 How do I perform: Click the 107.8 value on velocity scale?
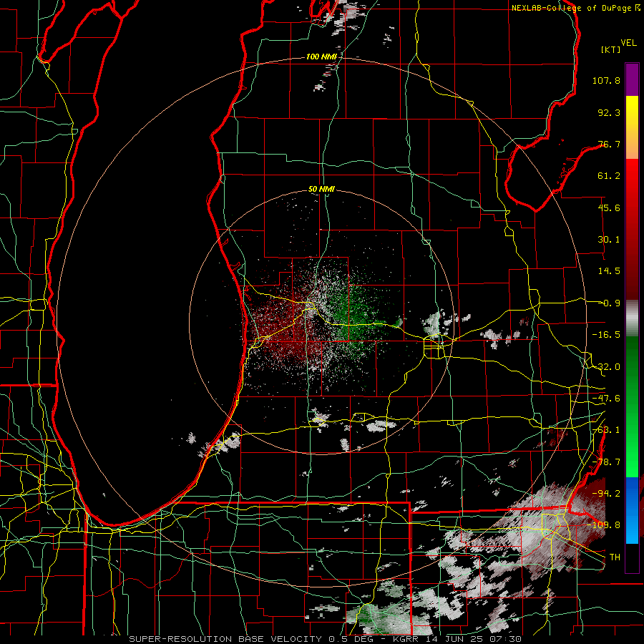point(606,80)
